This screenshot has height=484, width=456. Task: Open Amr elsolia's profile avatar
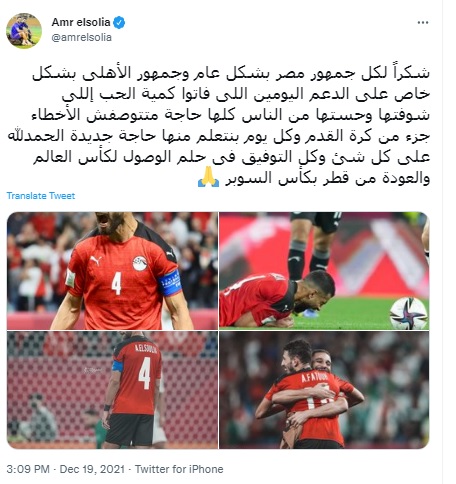24,31
